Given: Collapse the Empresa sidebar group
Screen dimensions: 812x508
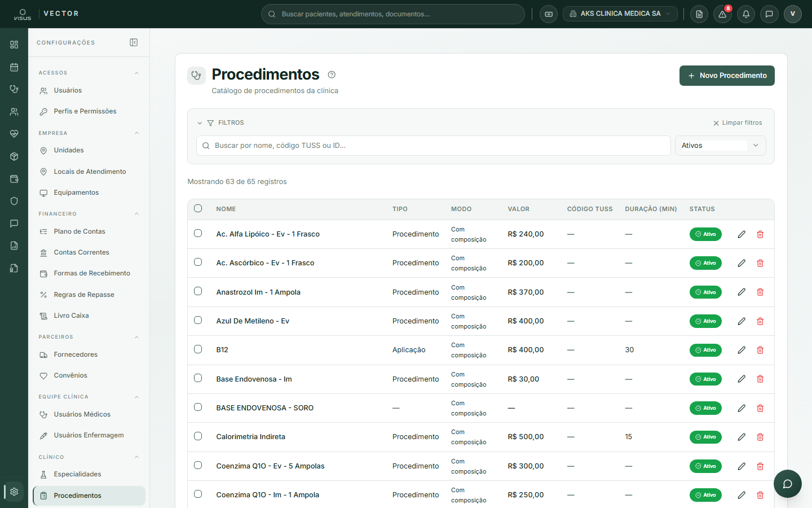Looking at the screenshot, I should pyautogui.click(x=136, y=133).
